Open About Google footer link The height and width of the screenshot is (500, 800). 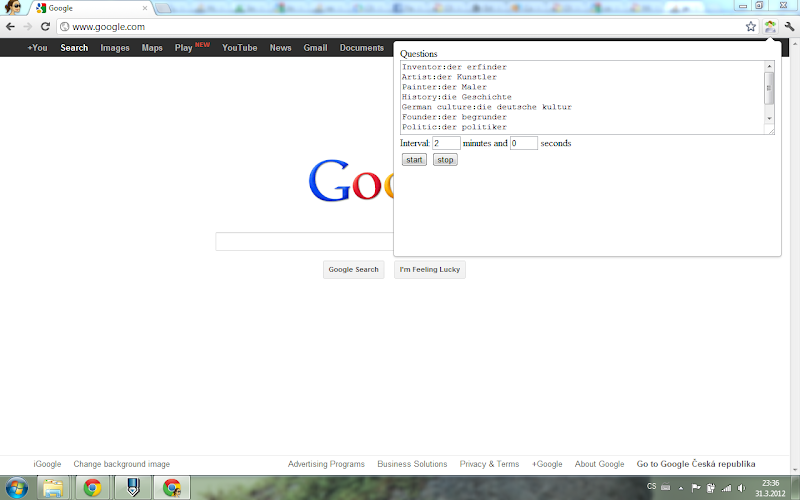point(599,464)
